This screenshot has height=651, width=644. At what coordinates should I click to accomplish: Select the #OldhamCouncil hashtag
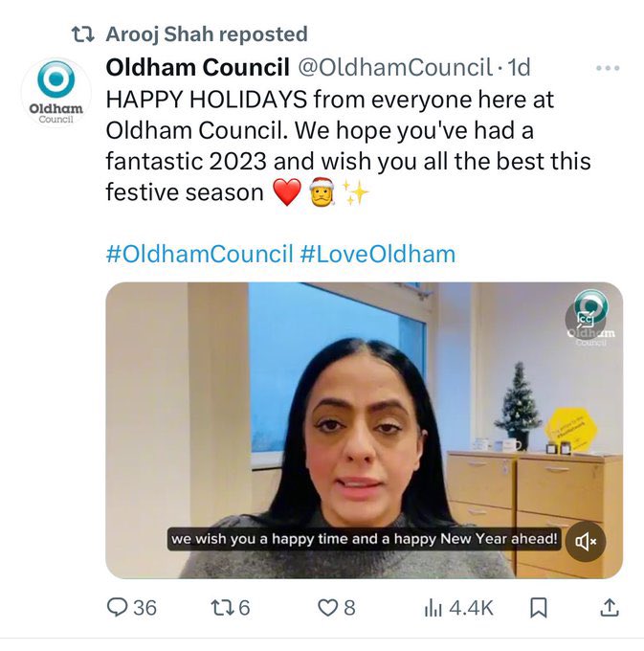point(198,255)
